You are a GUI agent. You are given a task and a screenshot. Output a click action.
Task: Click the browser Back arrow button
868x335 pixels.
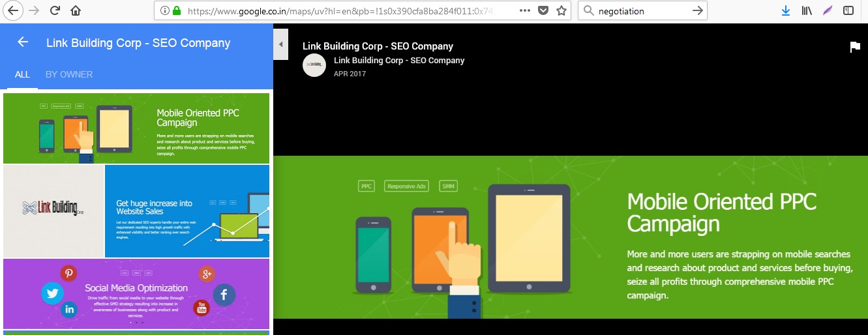[13, 10]
